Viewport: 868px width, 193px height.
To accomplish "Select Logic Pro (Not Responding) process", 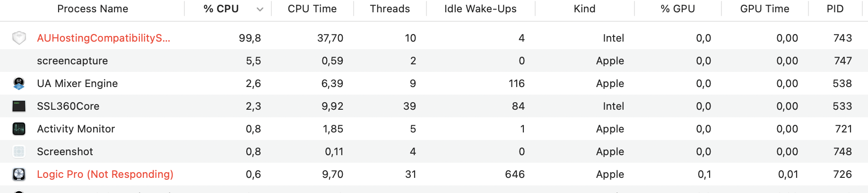I will [x=105, y=174].
